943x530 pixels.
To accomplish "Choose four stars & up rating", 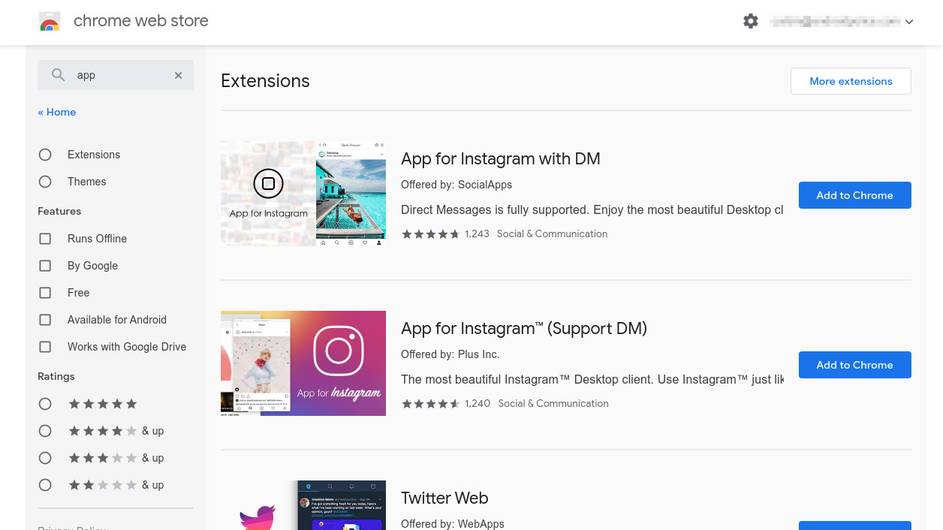I will pos(45,431).
